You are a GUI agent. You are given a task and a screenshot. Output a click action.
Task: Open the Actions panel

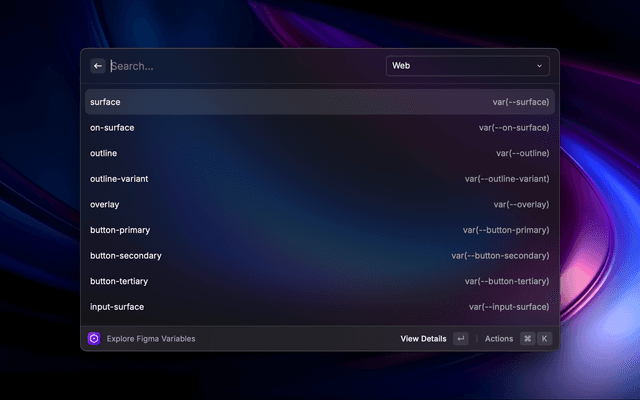(x=499, y=339)
